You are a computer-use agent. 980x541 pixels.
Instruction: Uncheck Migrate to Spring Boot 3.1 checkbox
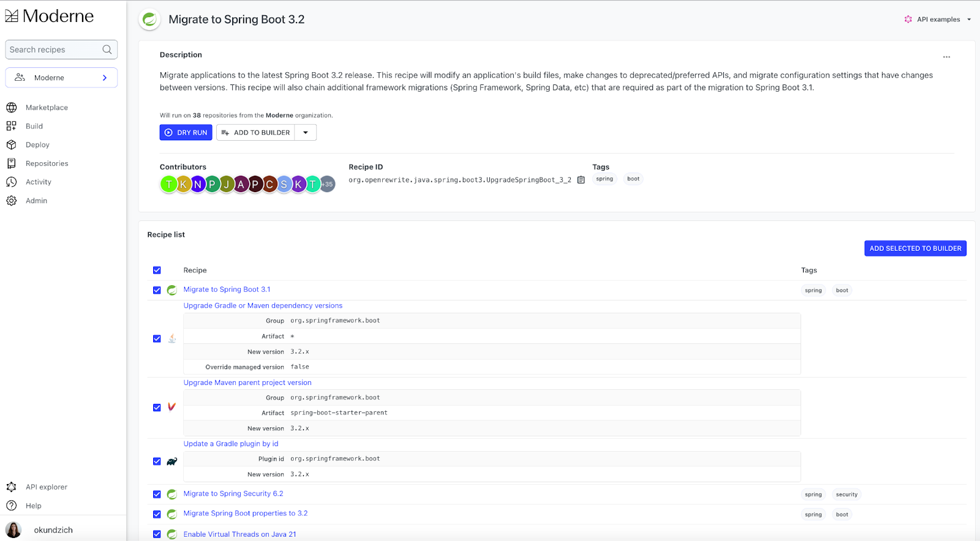pos(157,290)
